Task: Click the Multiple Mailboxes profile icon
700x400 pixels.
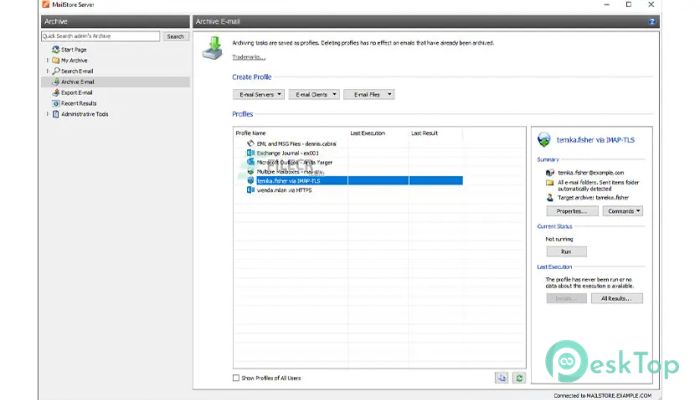Action: click(250, 171)
